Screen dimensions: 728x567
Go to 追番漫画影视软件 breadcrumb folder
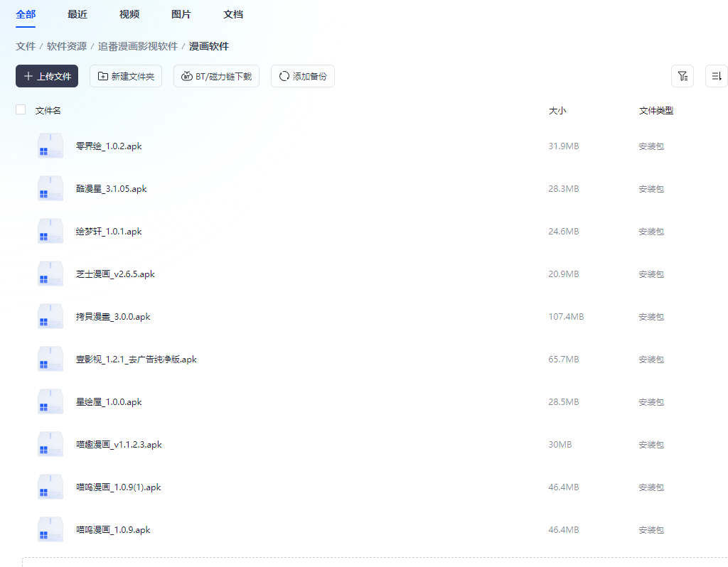click(x=138, y=46)
